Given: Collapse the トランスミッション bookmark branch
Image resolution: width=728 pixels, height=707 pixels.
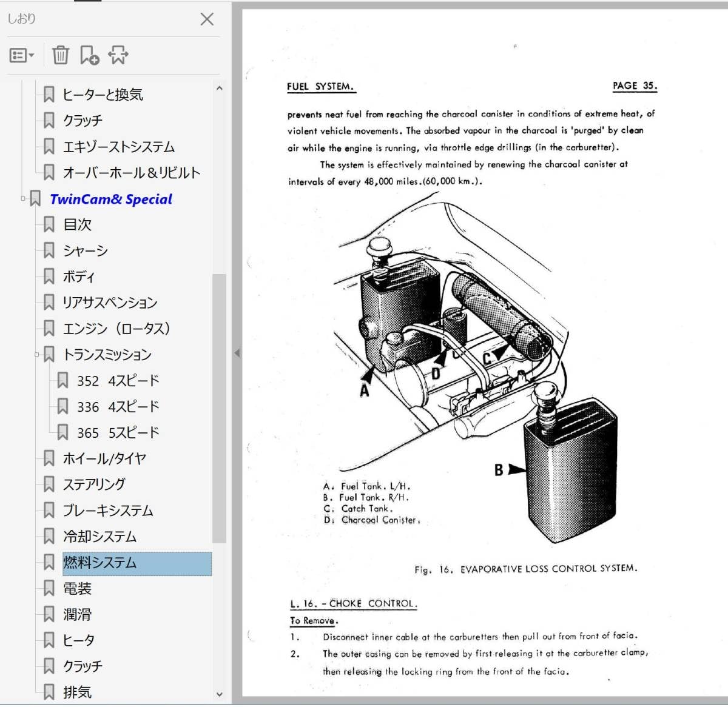Looking at the screenshot, I should 37,354.
